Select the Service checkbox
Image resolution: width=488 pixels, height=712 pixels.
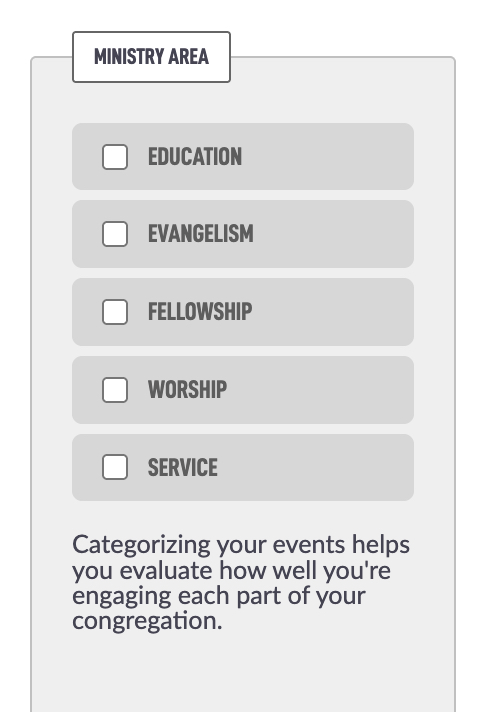click(x=115, y=467)
